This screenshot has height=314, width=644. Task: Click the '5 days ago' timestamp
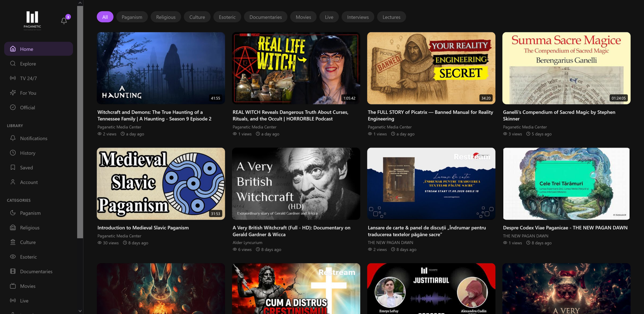click(x=542, y=134)
